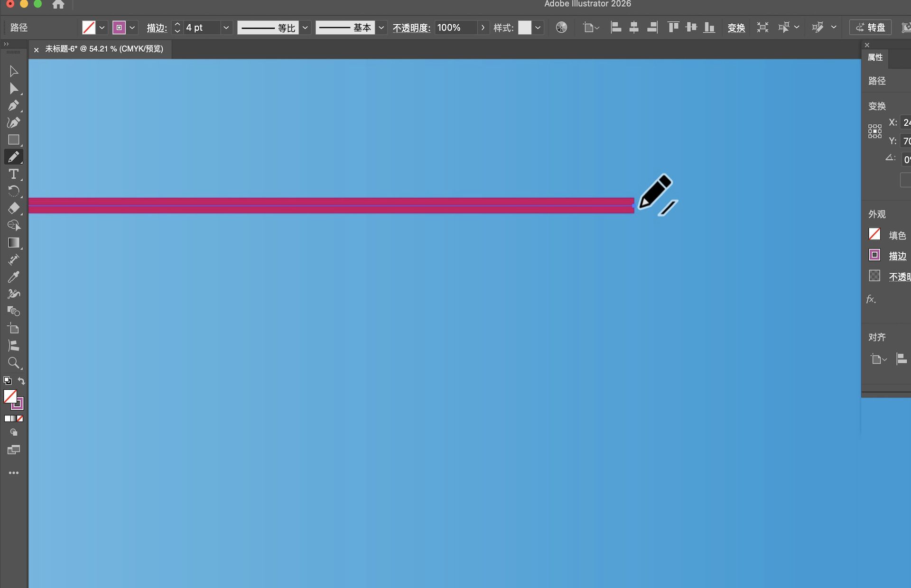Select the Zoom tool in the toolbar

pyautogui.click(x=13, y=363)
